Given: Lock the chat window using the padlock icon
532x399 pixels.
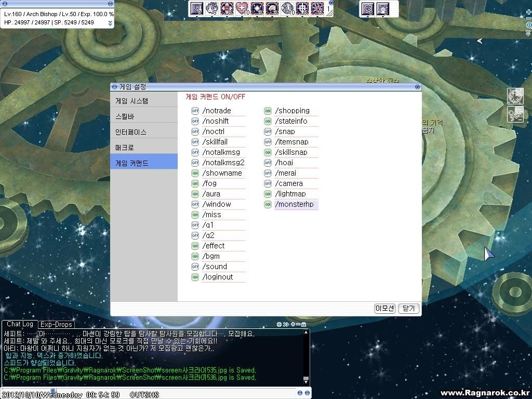Looking at the screenshot, I should [304, 324].
